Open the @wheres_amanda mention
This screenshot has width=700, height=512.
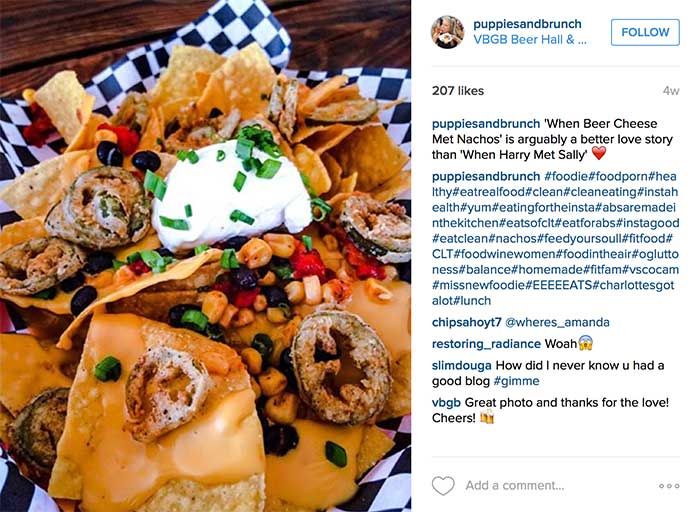pos(557,322)
